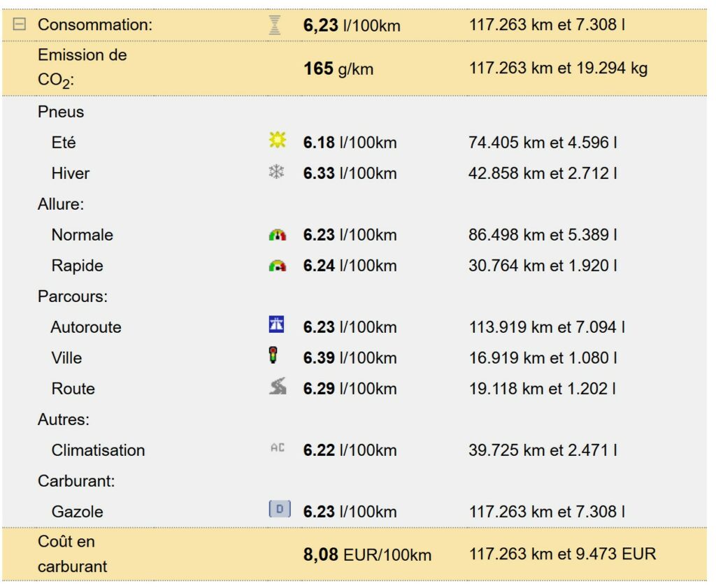Click the hourglass icon beside Consommation
Image resolution: width=716 pixels, height=588 pixels.
(275, 25)
